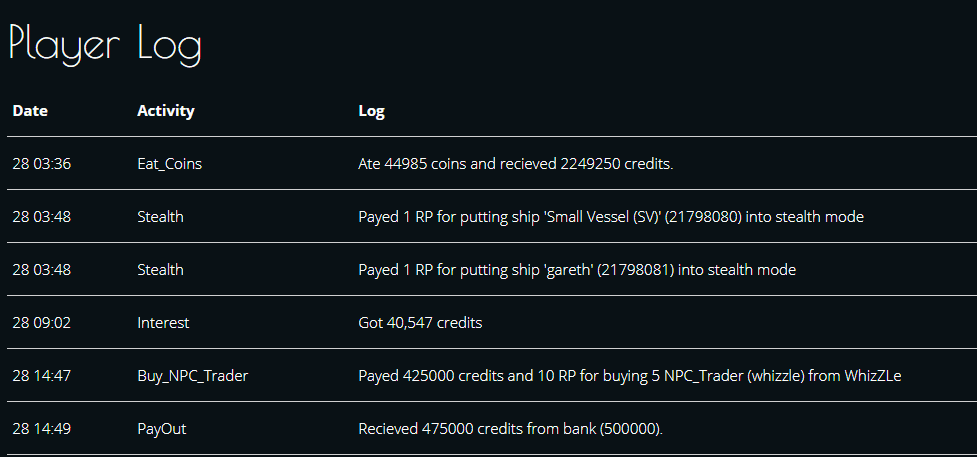Click the Player Log heading
This screenshot has width=977, height=457.
tap(105, 46)
